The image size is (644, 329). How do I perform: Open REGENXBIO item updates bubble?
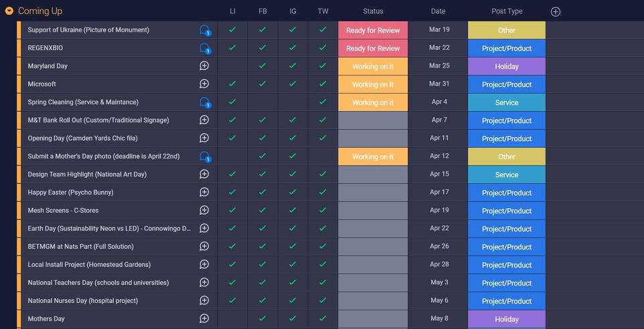tap(205, 48)
